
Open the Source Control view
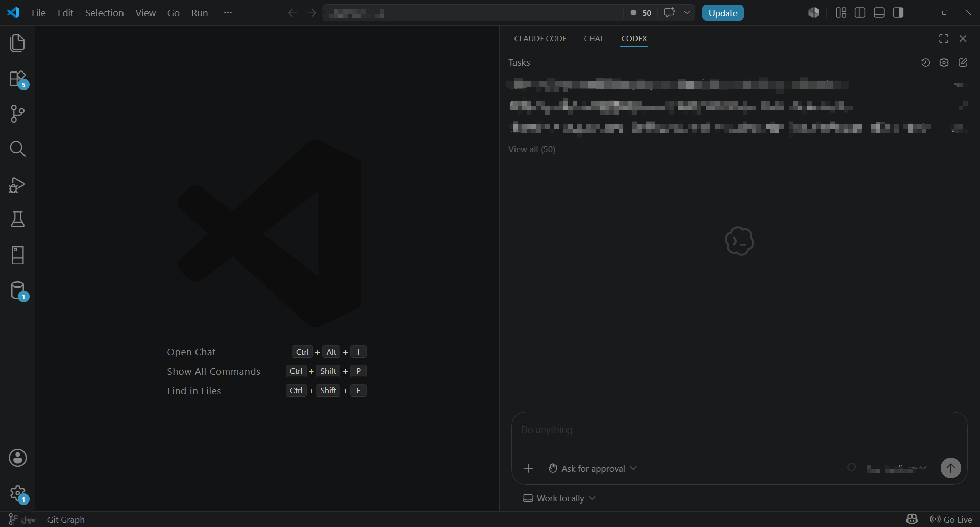tap(17, 113)
